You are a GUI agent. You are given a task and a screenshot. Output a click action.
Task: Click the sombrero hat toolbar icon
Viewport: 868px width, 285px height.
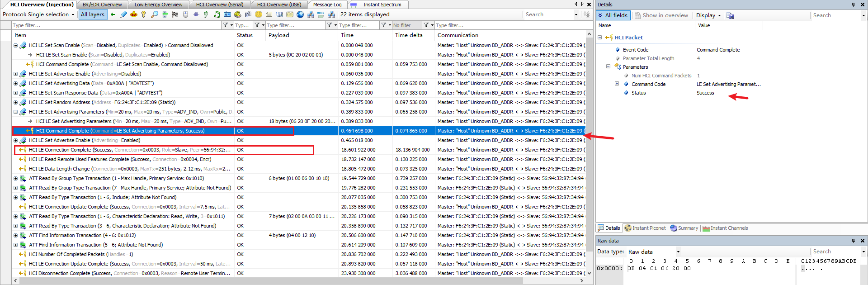click(133, 14)
